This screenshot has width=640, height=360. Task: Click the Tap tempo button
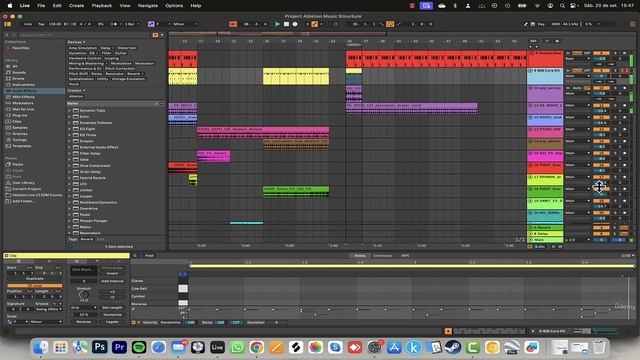pyautogui.click(x=41, y=24)
